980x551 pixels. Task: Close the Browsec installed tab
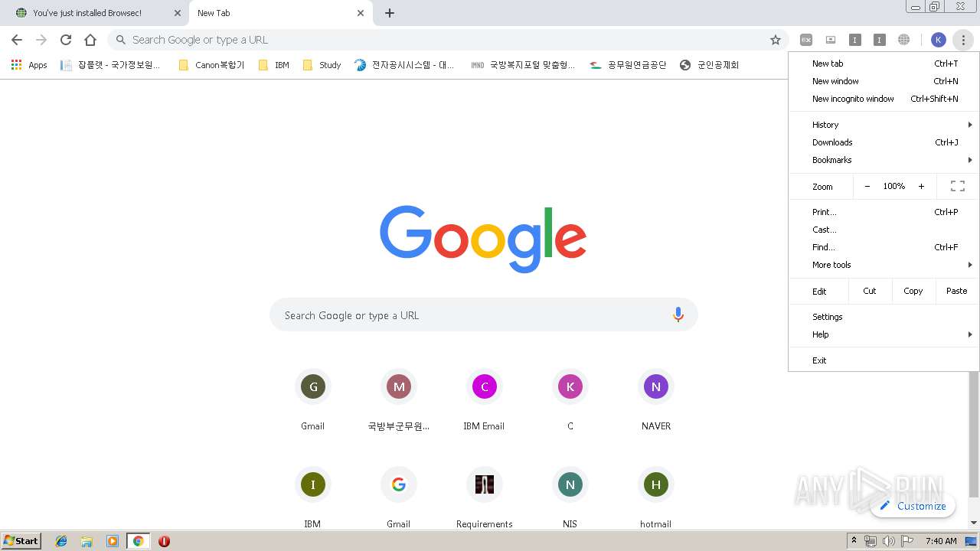click(177, 13)
